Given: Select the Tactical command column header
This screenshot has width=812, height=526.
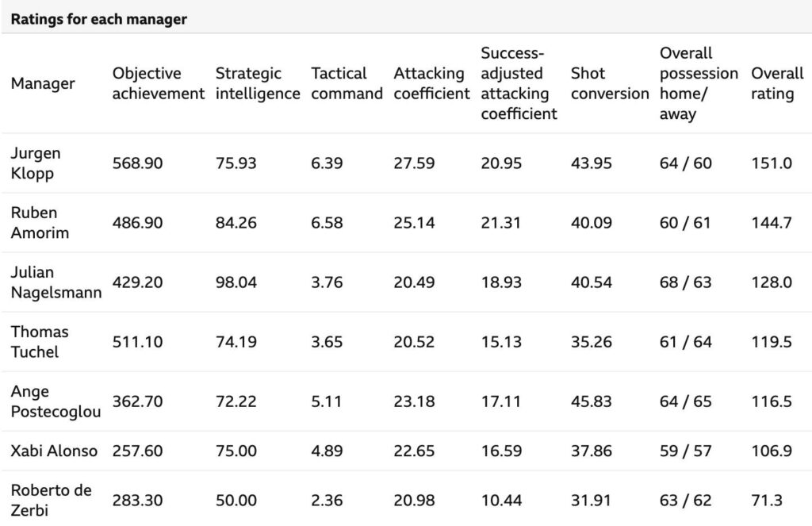Looking at the screenshot, I should click(x=347, y=83).
